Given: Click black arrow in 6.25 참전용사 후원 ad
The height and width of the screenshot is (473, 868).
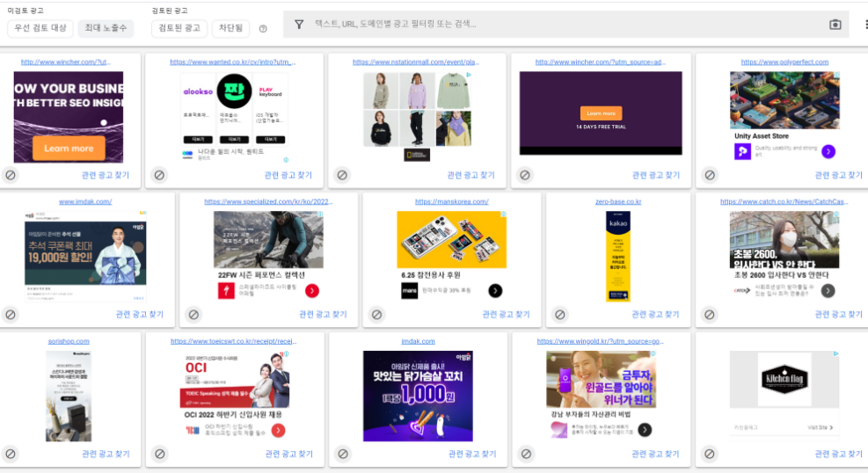Looking at the screenshot, I should point(495,290).
